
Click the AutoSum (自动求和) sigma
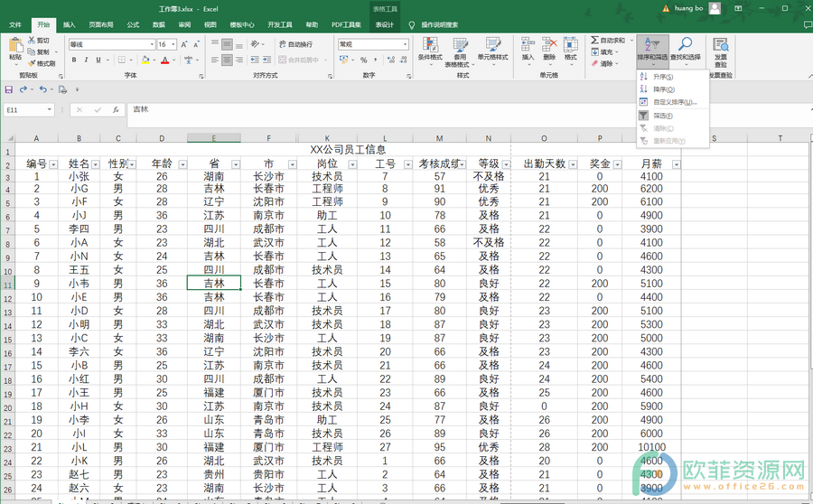(x=594, y=40)
